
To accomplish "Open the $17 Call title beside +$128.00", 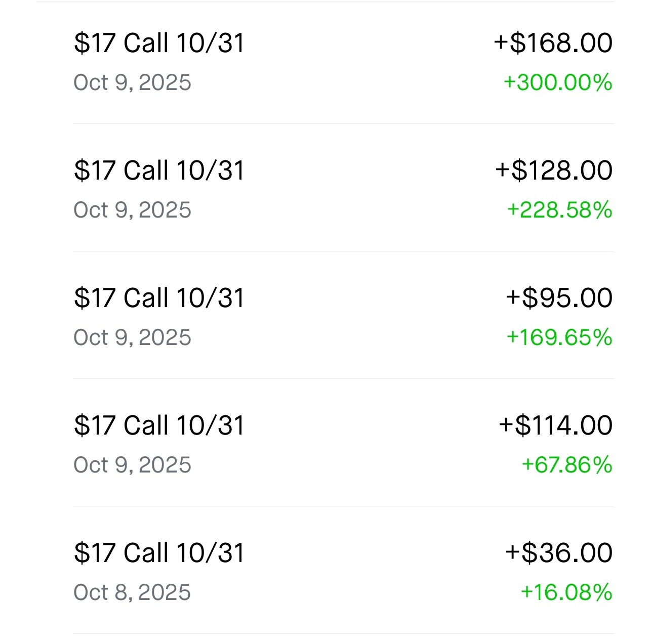I will tap(159, 170).
